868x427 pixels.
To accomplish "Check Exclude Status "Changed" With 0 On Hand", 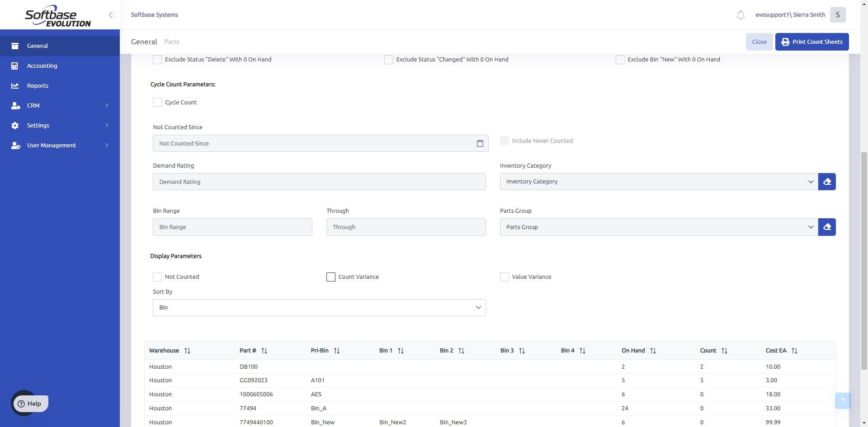I will point(389,60).
